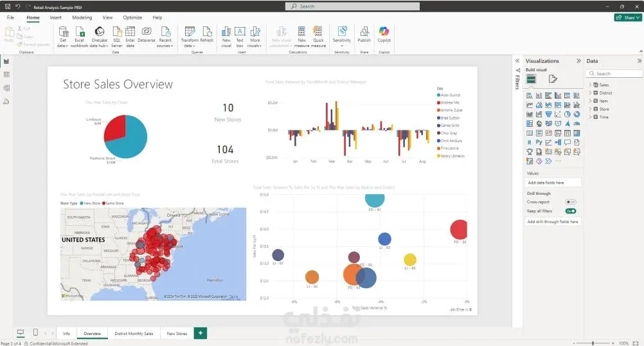Toggle Cross-report drill through off switch
644x346 pixels.
pos(571,202)
